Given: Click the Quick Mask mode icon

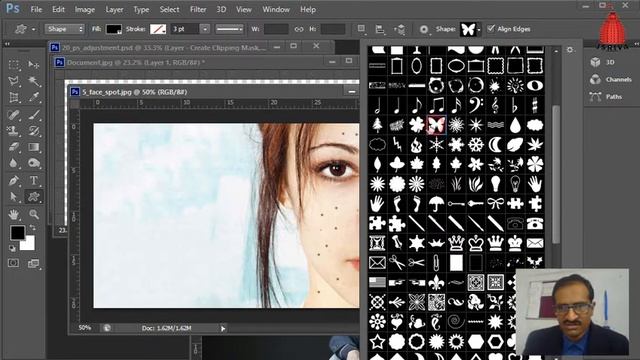Looking at the screenshot, I should click(13, 263).
